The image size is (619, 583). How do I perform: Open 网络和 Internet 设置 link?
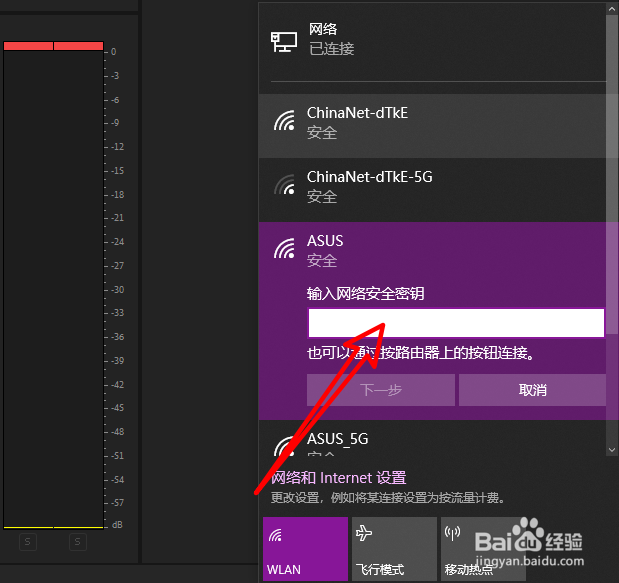(x=338, y=478)
